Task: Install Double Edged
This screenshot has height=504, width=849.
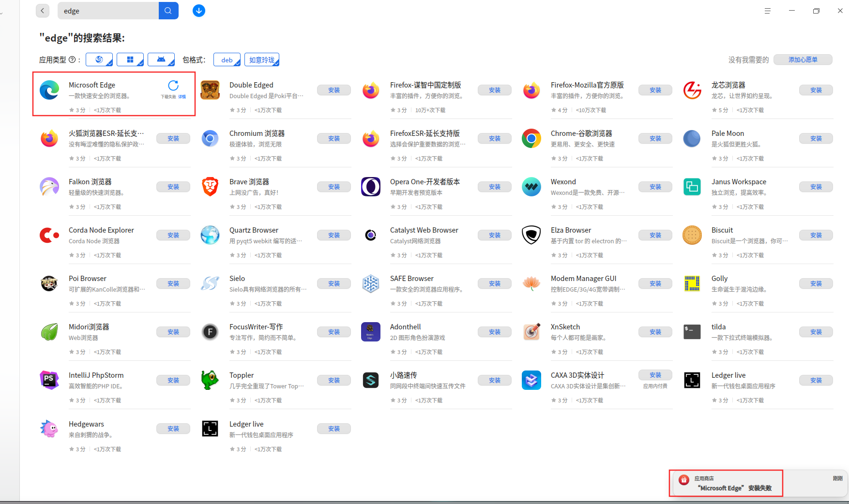Action: pos(334,90)
